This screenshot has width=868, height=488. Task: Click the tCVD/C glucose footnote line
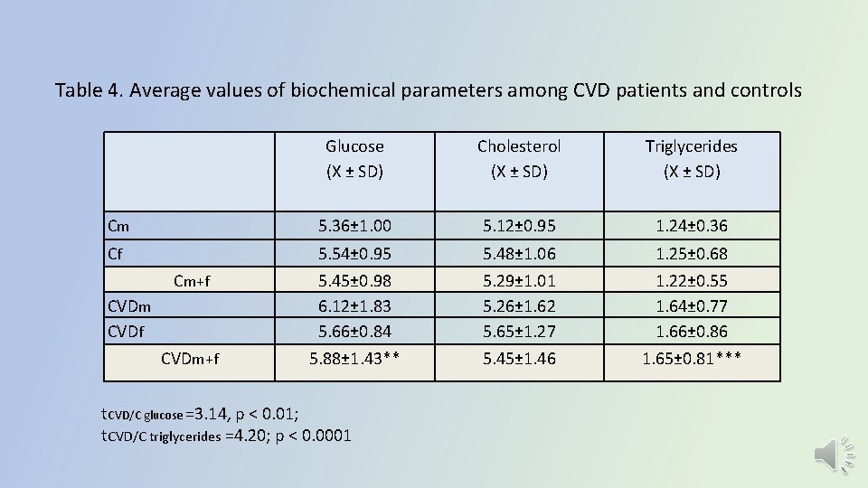click(200, 415)
